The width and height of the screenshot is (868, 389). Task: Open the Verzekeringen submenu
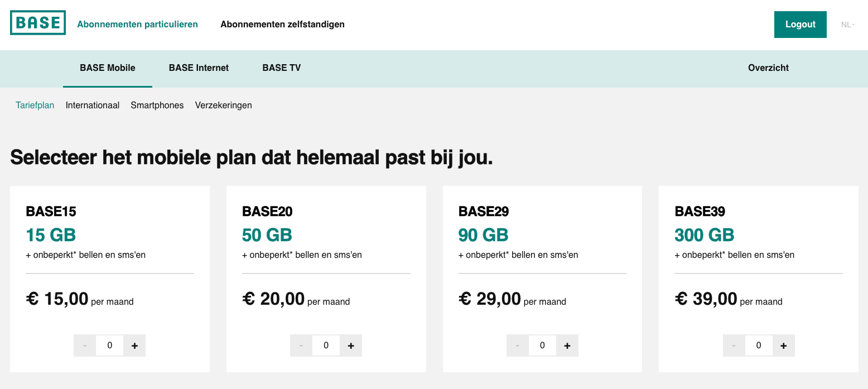[223, 105]
